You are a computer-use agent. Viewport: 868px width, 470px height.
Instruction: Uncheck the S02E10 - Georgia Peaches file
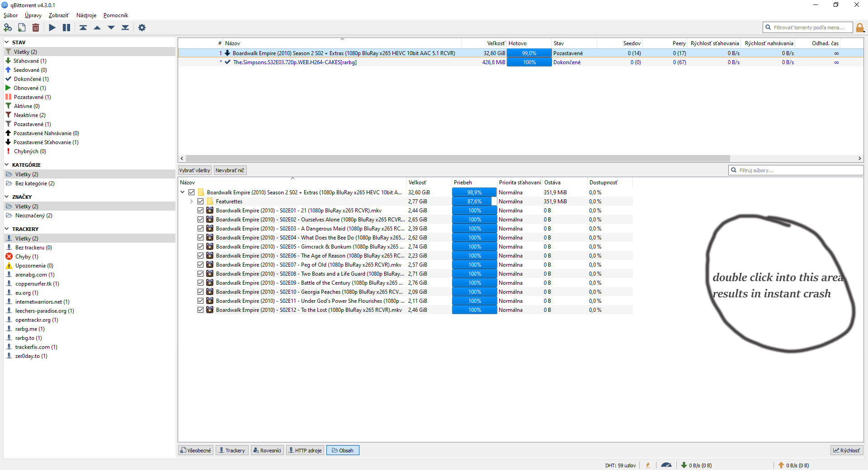pyautogui.click(x=201, y=292)
